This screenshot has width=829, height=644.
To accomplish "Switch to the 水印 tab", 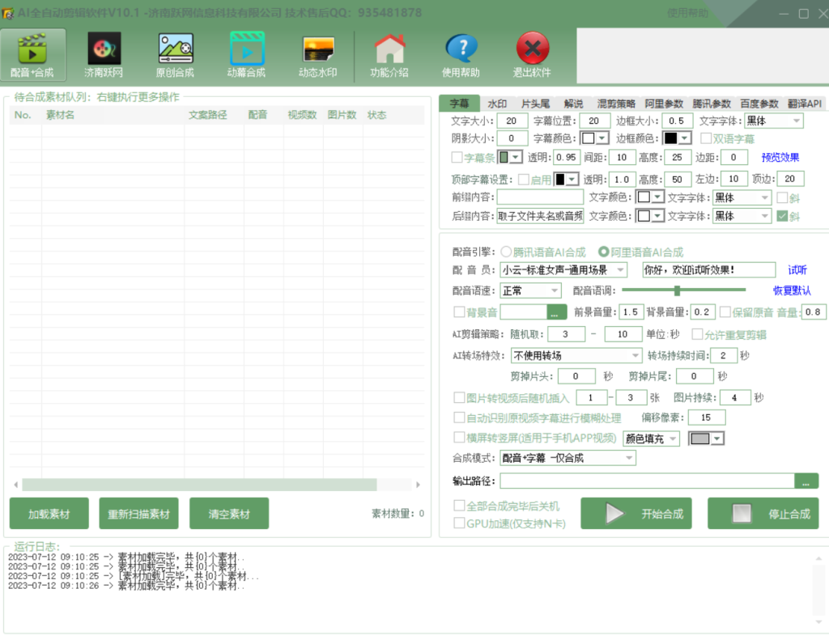I will pos(497,104).
